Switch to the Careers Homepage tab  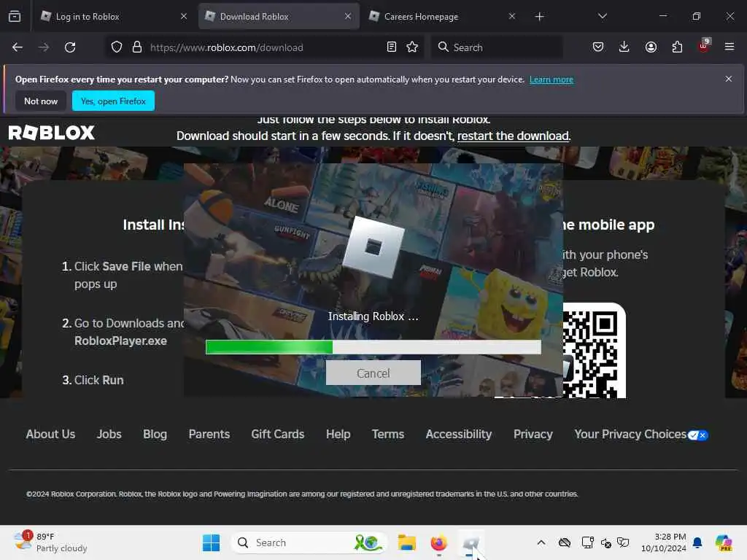click(442, 17)
